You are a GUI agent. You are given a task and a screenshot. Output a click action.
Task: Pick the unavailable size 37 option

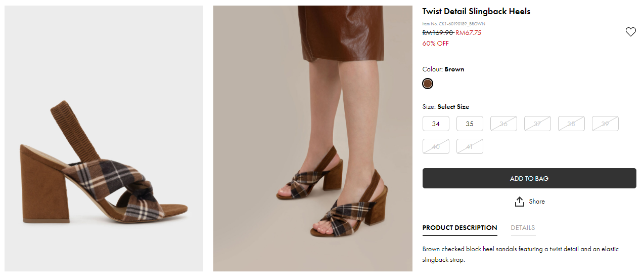tap(537, 124)
